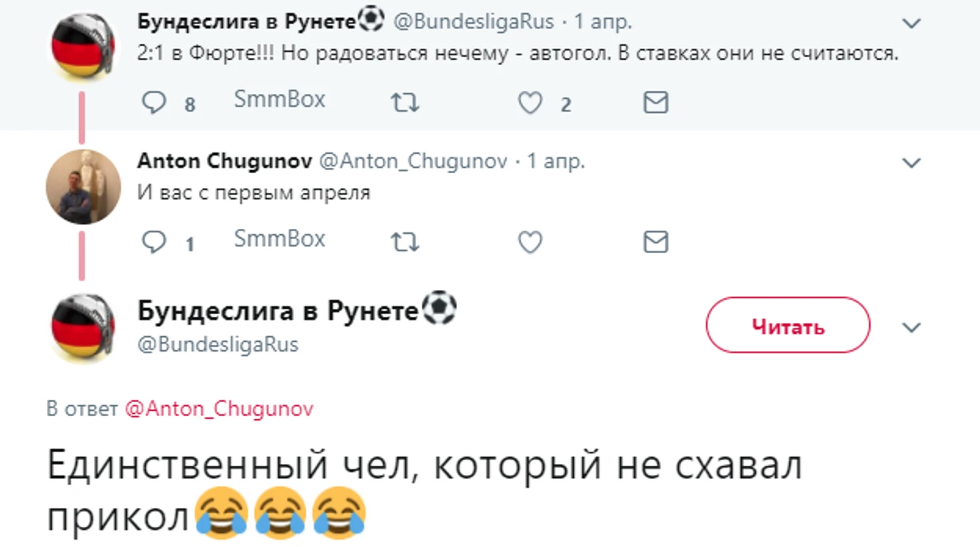This screenshot has width=980, height=547.
Task: Click the avatar on the main reply tweet
Action: click(83, 328)
